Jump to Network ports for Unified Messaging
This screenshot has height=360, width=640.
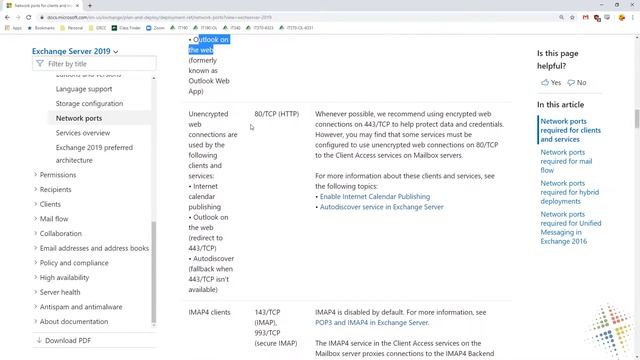(571, 228)
